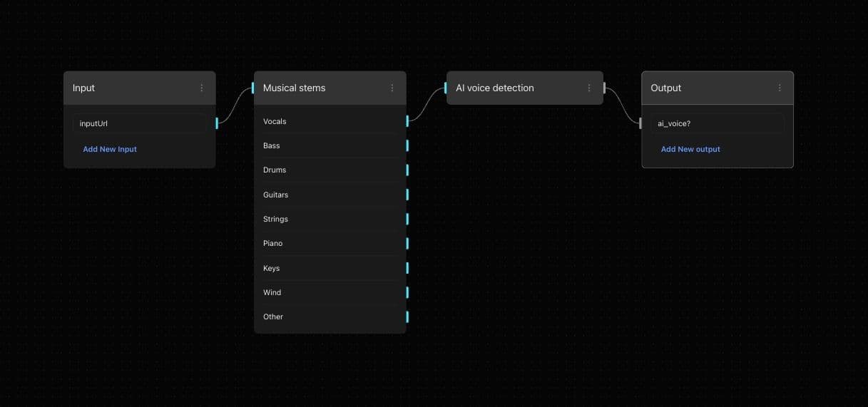
Task: Open the Musical stems node options menu
Action: [x=392, y=88]
